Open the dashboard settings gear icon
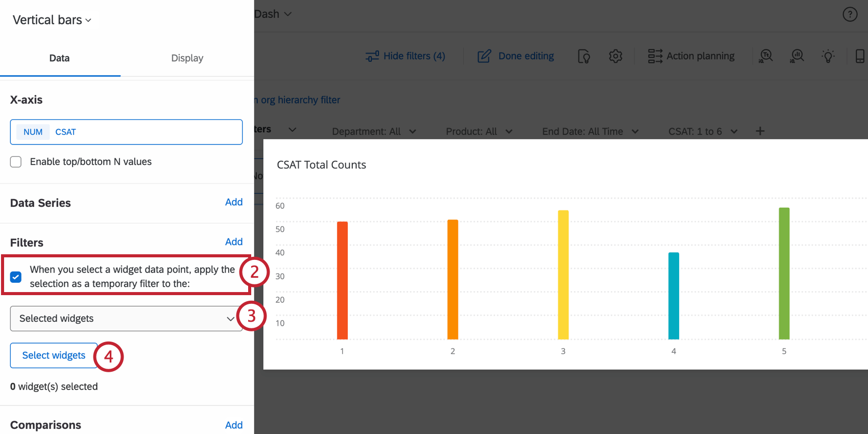 click(615, 56)
